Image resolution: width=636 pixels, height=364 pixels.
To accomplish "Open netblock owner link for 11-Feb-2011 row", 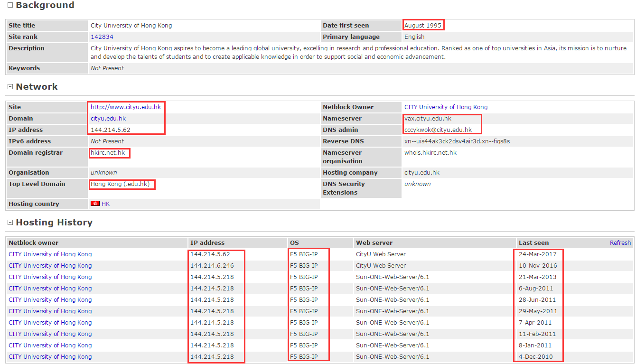I will 50,334.
